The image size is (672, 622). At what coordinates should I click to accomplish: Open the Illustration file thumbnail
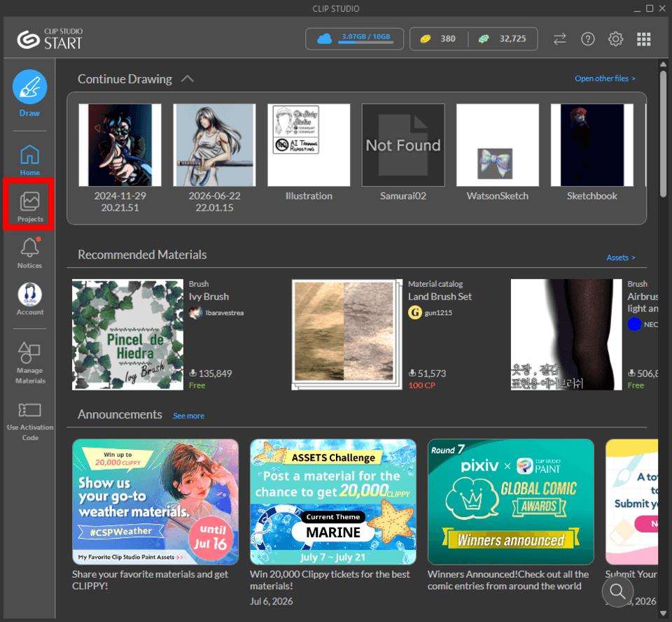click(x=309, y=145)
